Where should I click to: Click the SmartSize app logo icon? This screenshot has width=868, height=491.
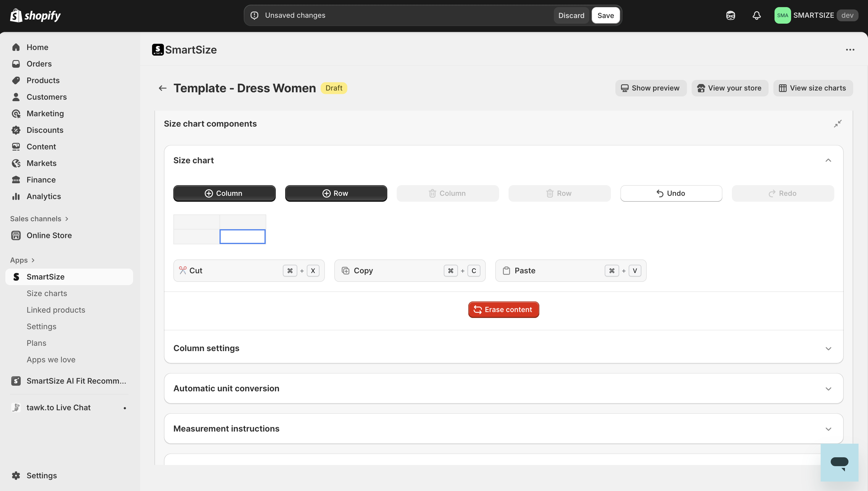click(x=158, y=50)
